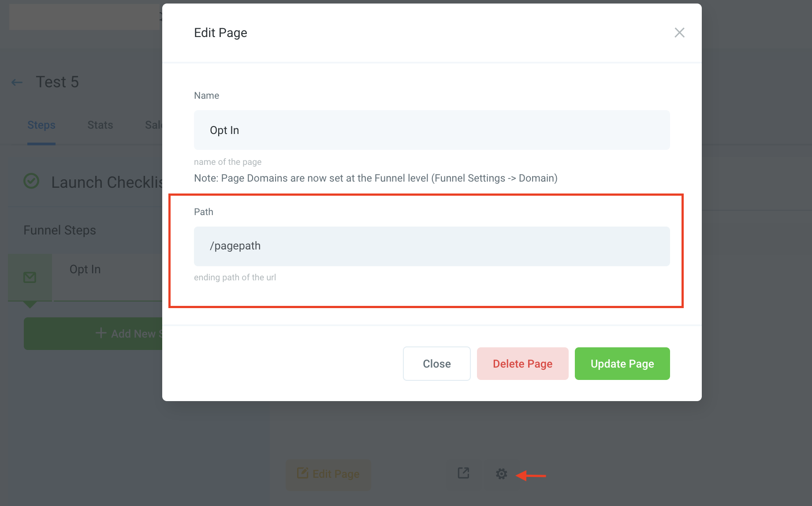
Task: Click the green Launch Checklist checkmark
Action: click(31, 181)
